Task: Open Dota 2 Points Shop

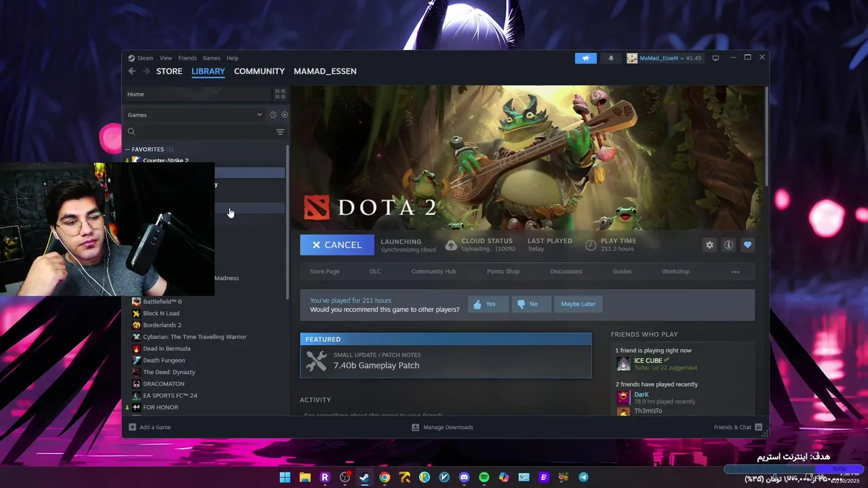Action: click(x=503, y=272)
